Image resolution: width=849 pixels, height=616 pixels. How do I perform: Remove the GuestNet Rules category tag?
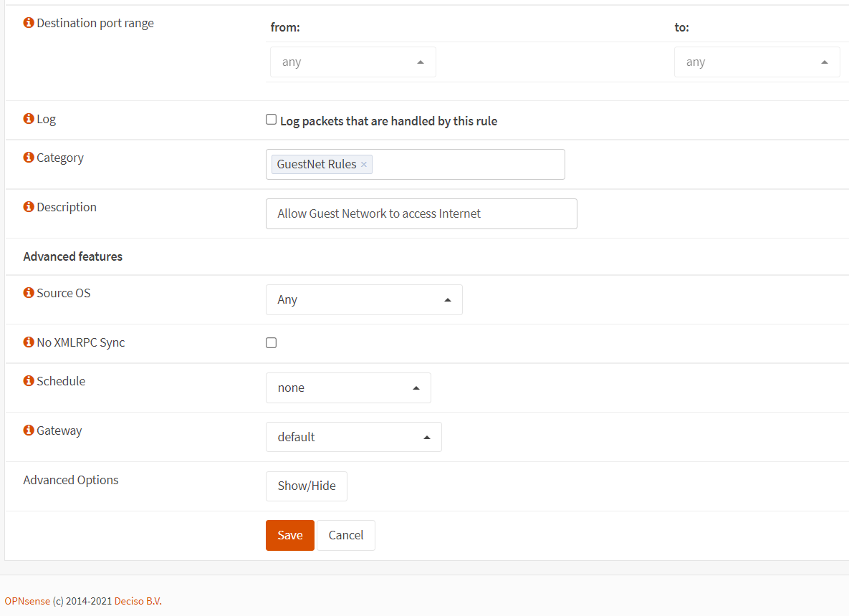pos(364,165)
